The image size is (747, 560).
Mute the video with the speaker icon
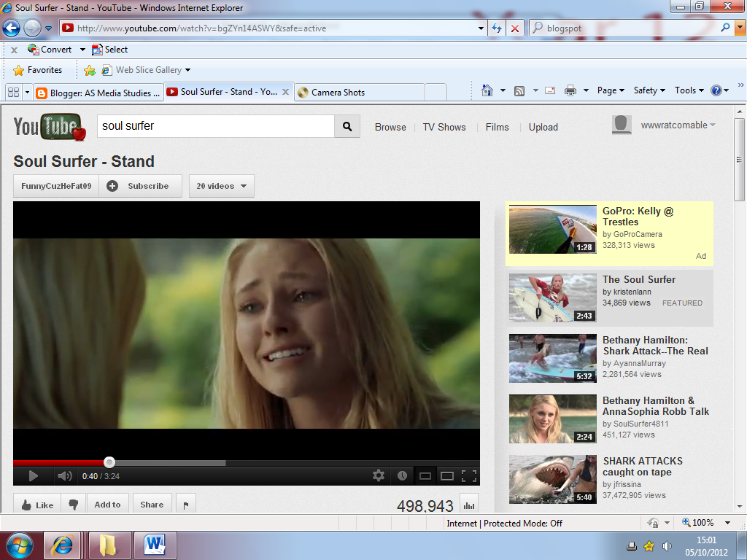(64, 475)
